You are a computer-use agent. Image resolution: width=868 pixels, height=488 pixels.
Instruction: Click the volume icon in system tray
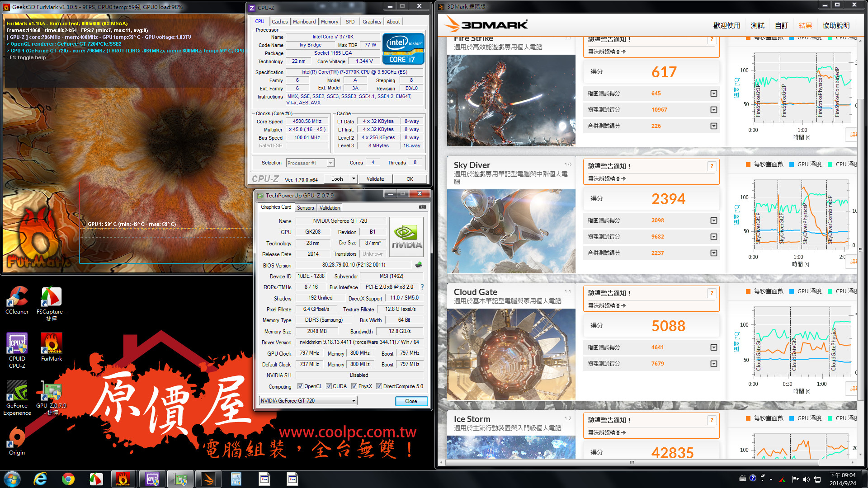click(806, 479)
